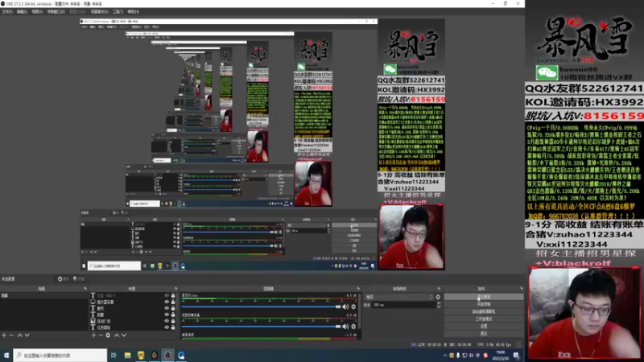Select the scene item in Scenes list

[x=44, y=295]
